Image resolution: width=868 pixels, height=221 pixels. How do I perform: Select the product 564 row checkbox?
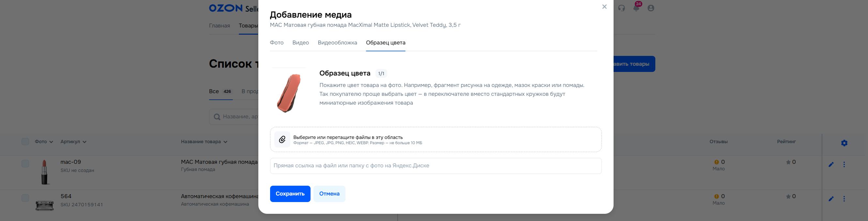tap(25, 198)
